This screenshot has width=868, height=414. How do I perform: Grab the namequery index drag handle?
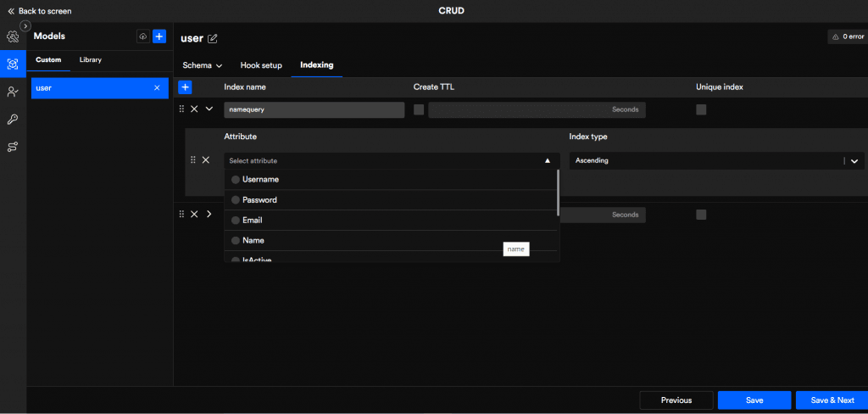click(181, 109)
